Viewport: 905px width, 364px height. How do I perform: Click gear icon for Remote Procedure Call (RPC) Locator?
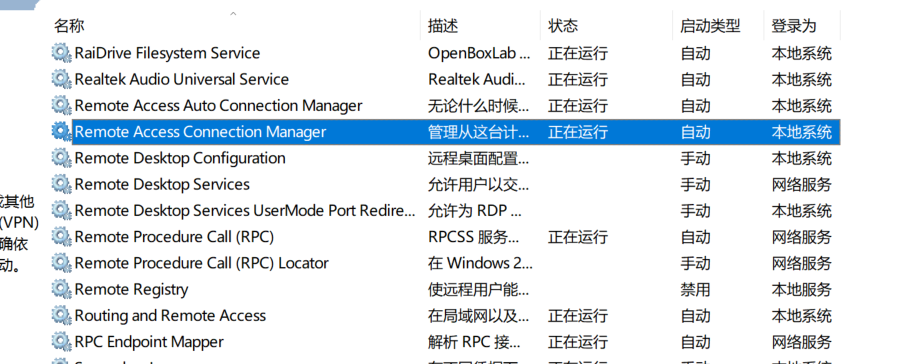[61, 263]
